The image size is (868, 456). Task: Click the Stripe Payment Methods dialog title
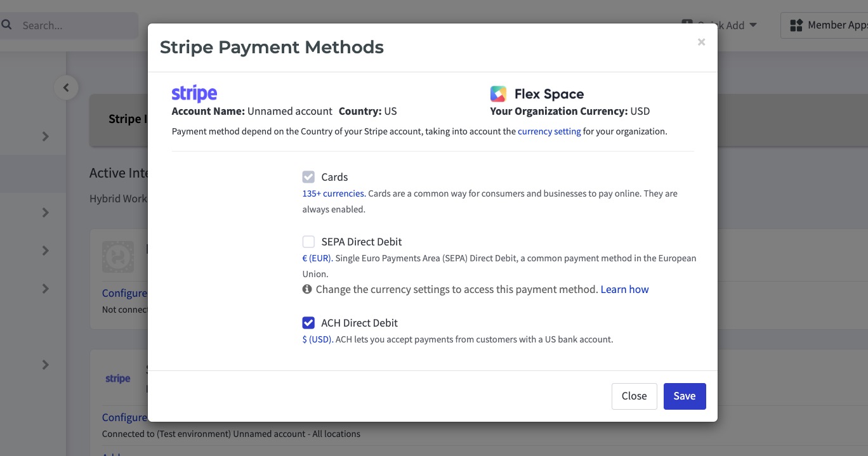pyautogui.click(x=272, y=47)
